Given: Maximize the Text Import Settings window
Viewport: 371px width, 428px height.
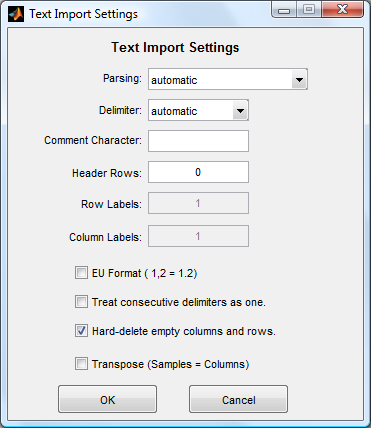Looking at the screenshot, I should 309,10.
